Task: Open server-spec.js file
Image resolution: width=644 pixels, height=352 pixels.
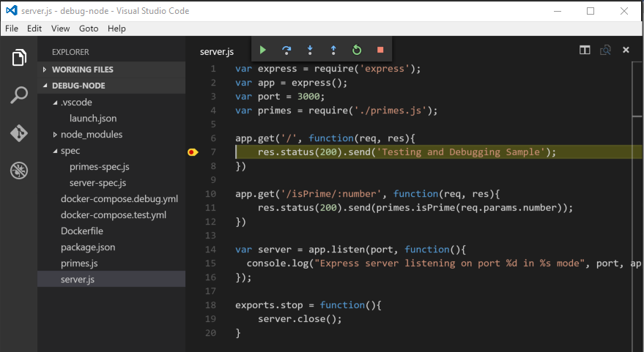Action: (x=97, y=182)
